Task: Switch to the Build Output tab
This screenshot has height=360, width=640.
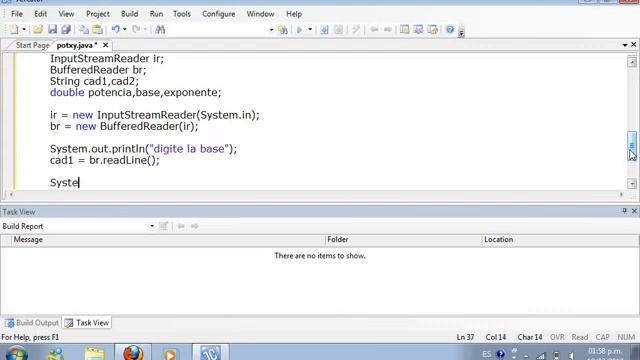Action: click(32, 323)
